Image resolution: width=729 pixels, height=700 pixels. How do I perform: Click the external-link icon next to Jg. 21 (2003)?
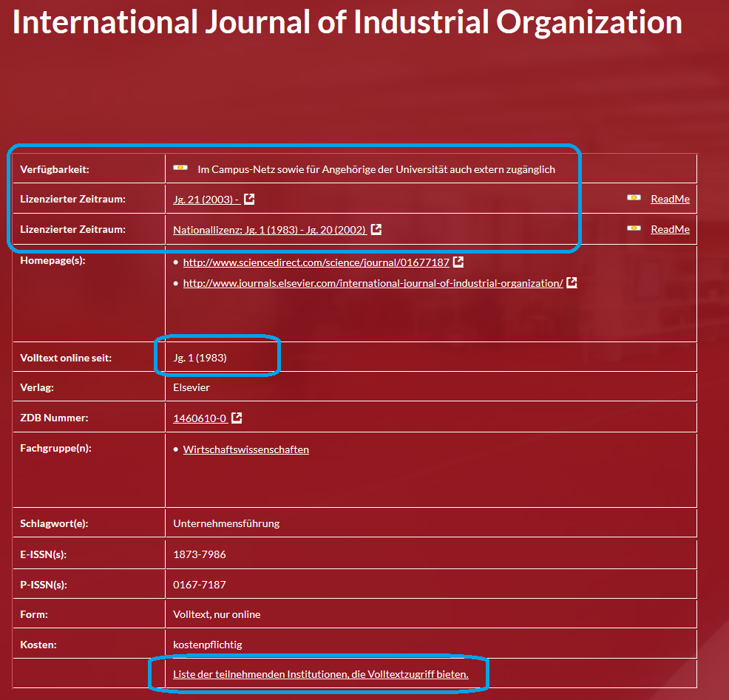tap(249, 199)
